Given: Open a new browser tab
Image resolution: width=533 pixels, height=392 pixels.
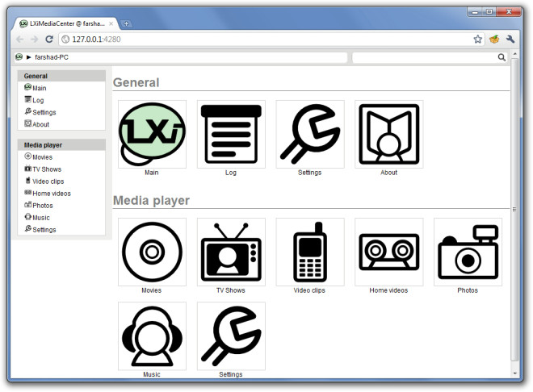Looking at the screenshot, I should (x=126, y=23).
